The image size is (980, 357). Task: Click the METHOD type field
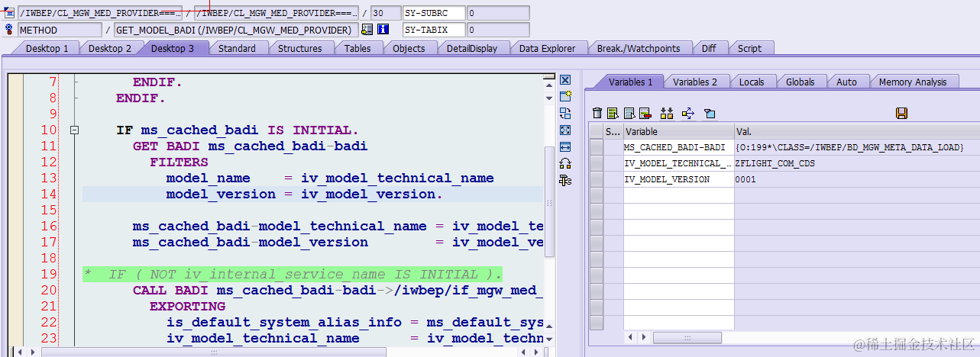click(x=60, y=30)
